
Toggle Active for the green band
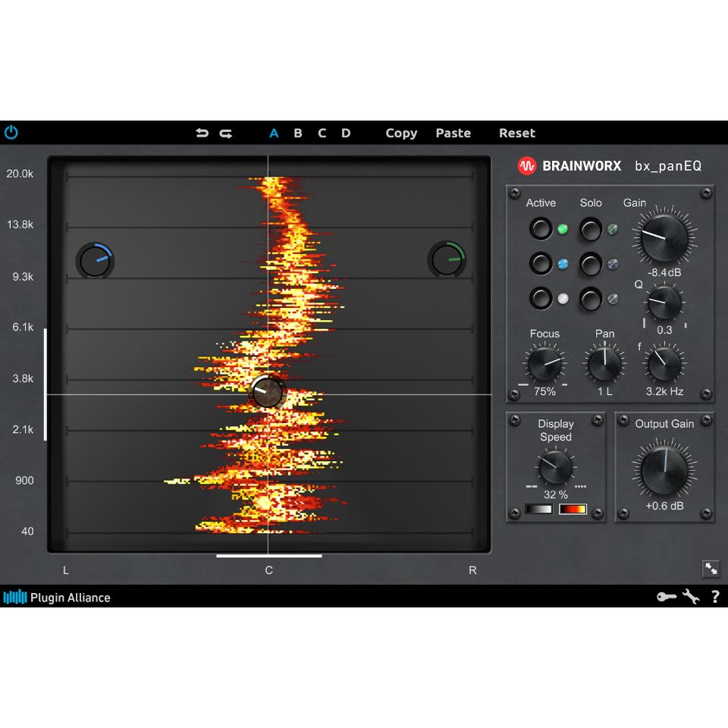541,228
